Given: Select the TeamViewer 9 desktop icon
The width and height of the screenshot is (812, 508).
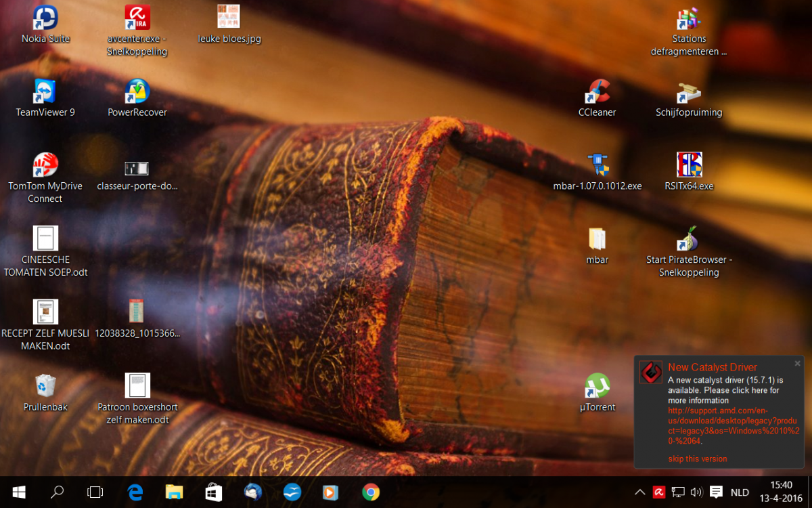Looking at the screenshot, I should (x=45, y=91).
